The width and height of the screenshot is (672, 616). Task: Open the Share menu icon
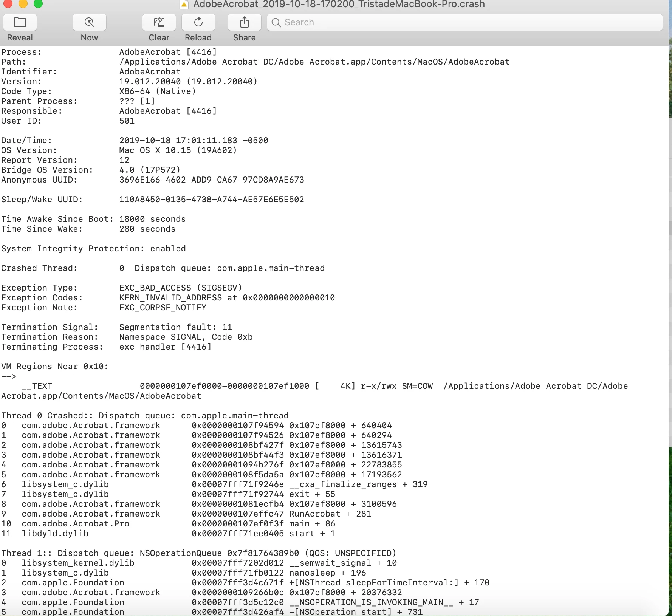click(245, 22)
